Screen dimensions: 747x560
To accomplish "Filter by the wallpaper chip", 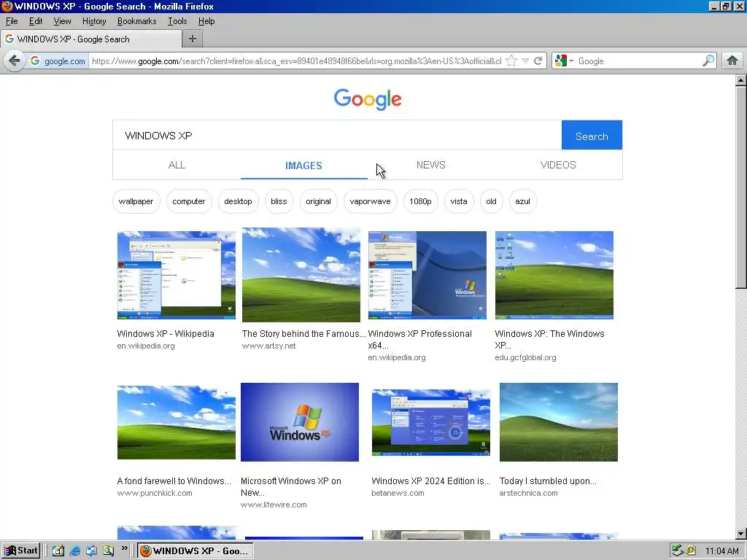I will (x=136, y=201).
